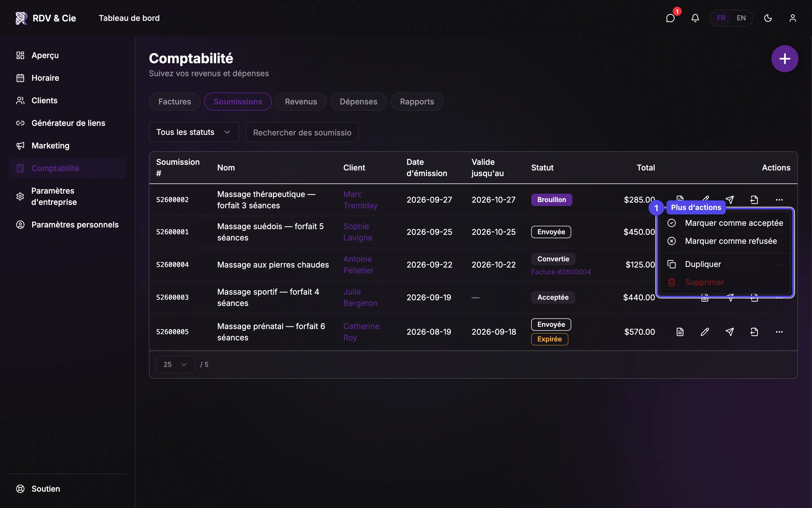Switch to the Factures tab
Viewport: 812px width, 508px height.
175,102
